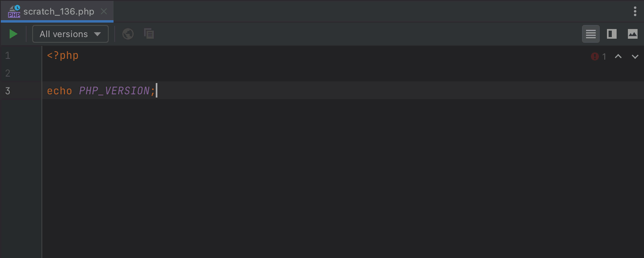Place cursor on PHP_VERSION constant
The image size is (644, 258).
tap(114, 91)
